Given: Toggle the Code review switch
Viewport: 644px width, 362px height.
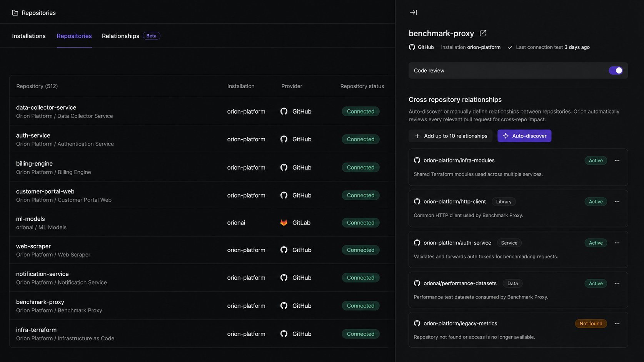Looking at the screenshot, I should (616, 70).
